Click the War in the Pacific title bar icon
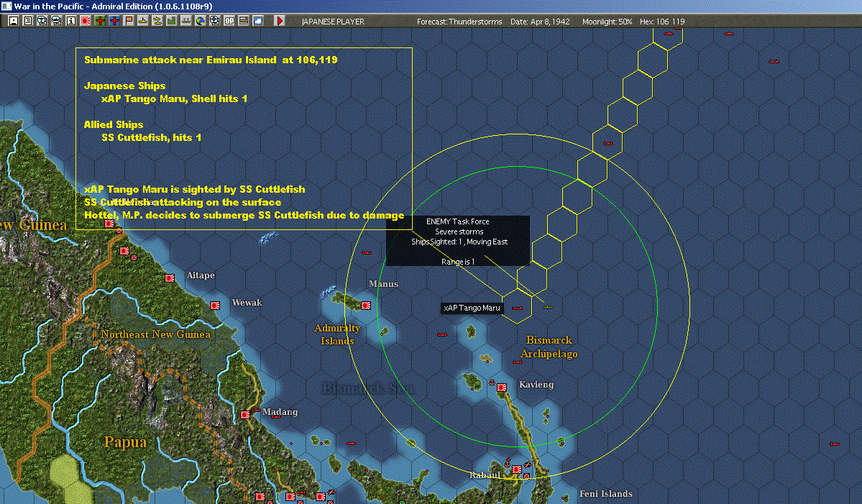The image size is (862, 504). point(6,6)
